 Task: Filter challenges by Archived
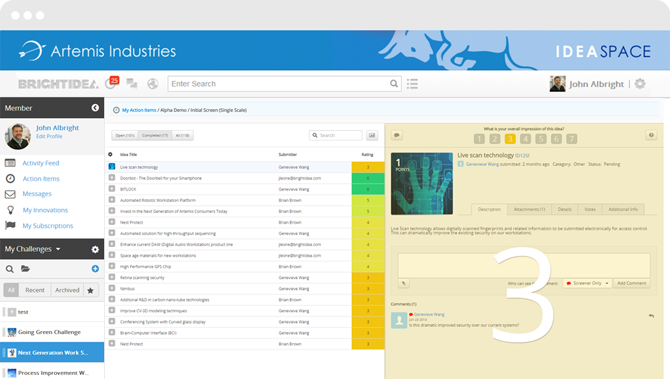67,290
